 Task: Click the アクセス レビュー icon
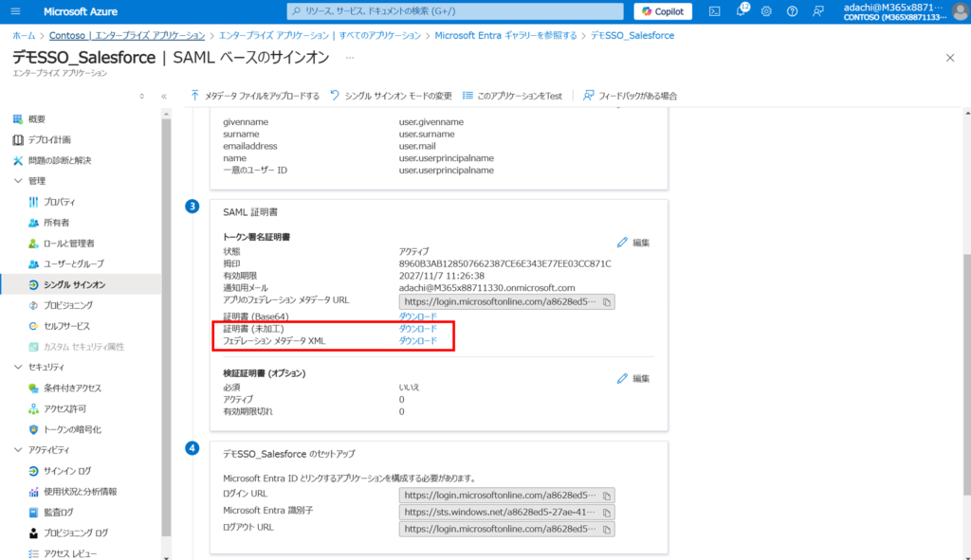coord(33,553)
